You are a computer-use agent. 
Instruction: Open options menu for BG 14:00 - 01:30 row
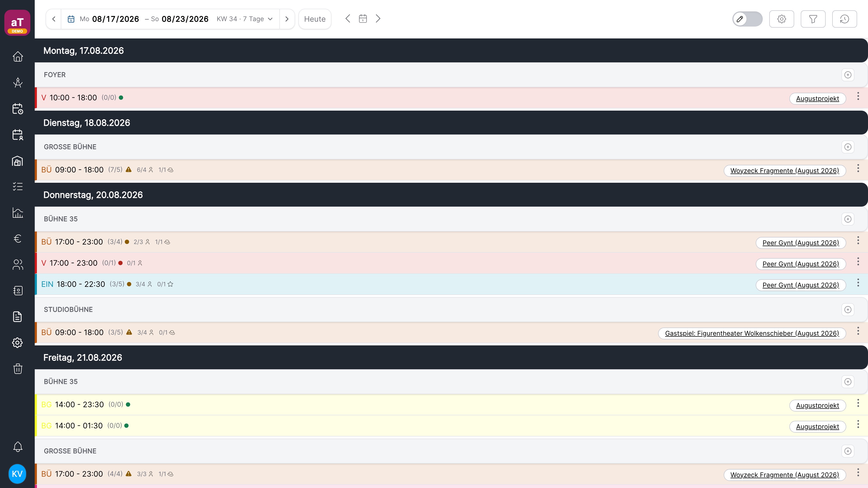(858, 425)
